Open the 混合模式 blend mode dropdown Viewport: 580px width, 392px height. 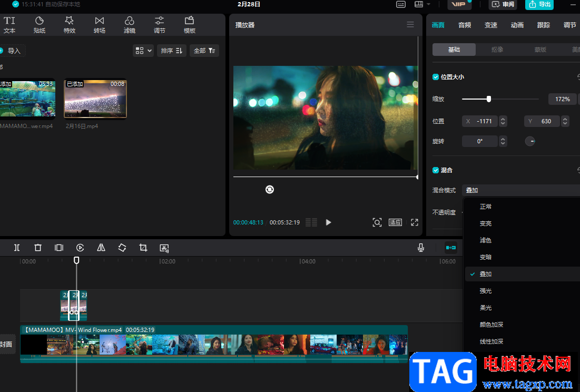[x=521, y=190]
